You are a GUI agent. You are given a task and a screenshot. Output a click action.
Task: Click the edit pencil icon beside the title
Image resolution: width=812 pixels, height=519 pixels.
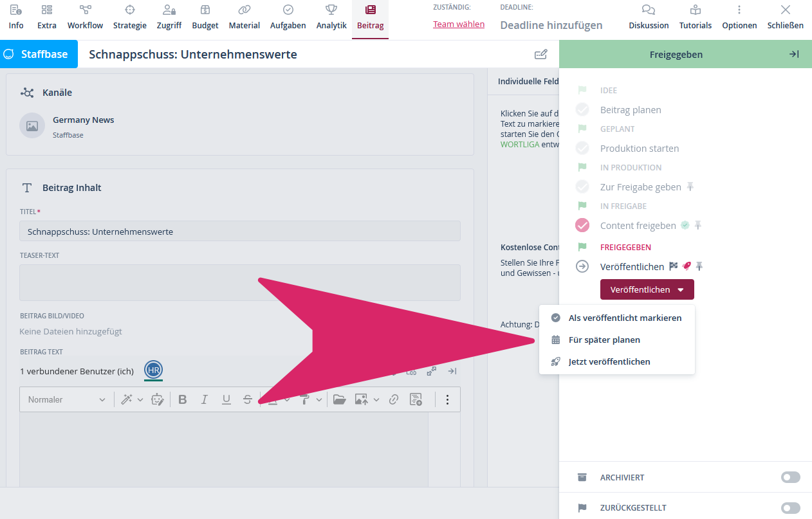[541, 54]
